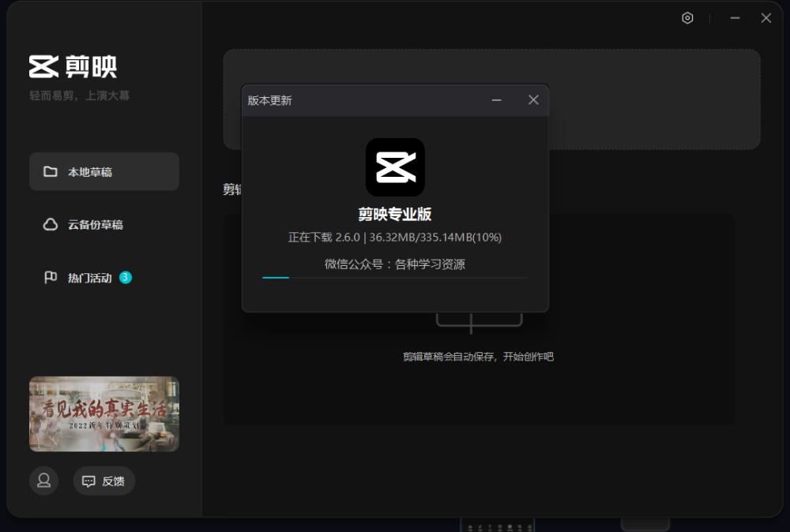Click the 剪映专业版 title text
This screenshot has height=532, width=790.
[x=395, y=214]
